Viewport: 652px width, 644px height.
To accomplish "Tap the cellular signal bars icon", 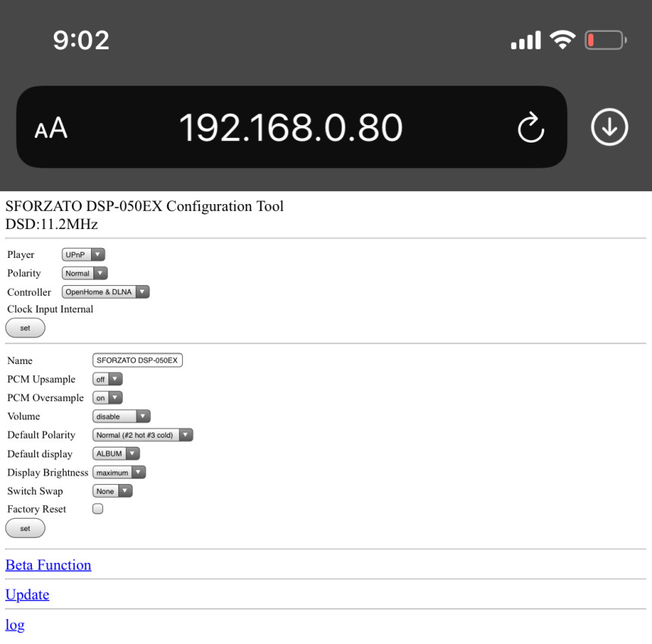I will pyautogui.click(x=525, y=40).
